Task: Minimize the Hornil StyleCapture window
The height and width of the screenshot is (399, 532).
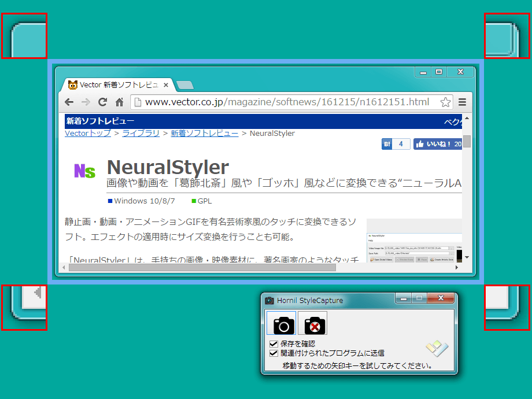Action: coord(404,298)
